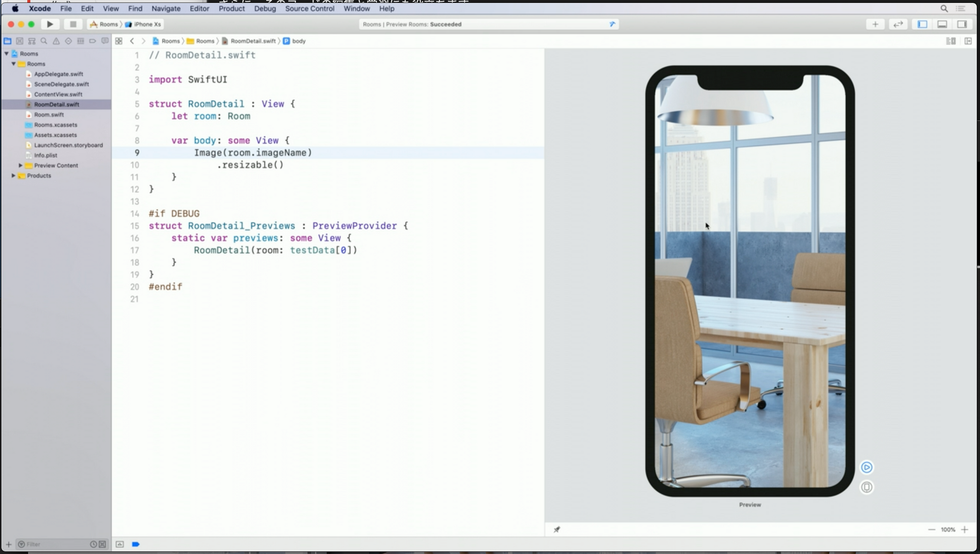Open the Find navigator magnifier icon
The image size is (980, 554).
[44, 41]
